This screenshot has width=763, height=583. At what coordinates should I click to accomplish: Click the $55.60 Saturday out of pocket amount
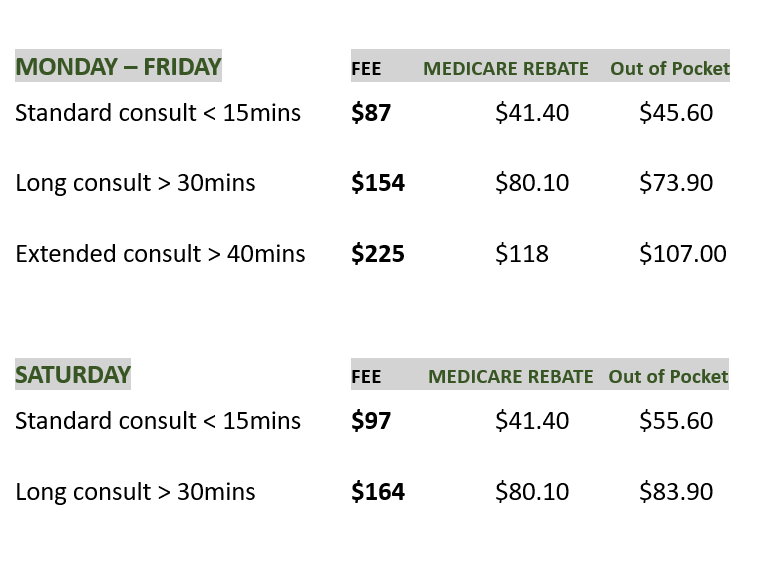click(676, 421)
